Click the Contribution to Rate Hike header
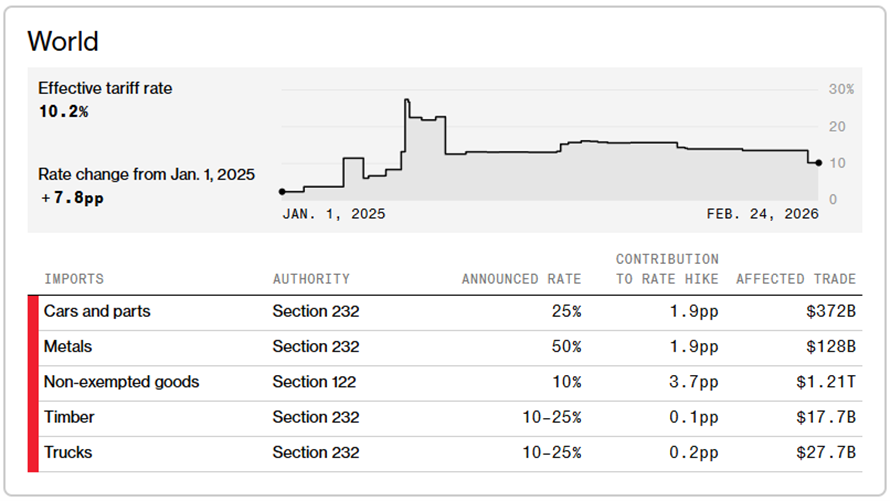 tap(667, 269)
